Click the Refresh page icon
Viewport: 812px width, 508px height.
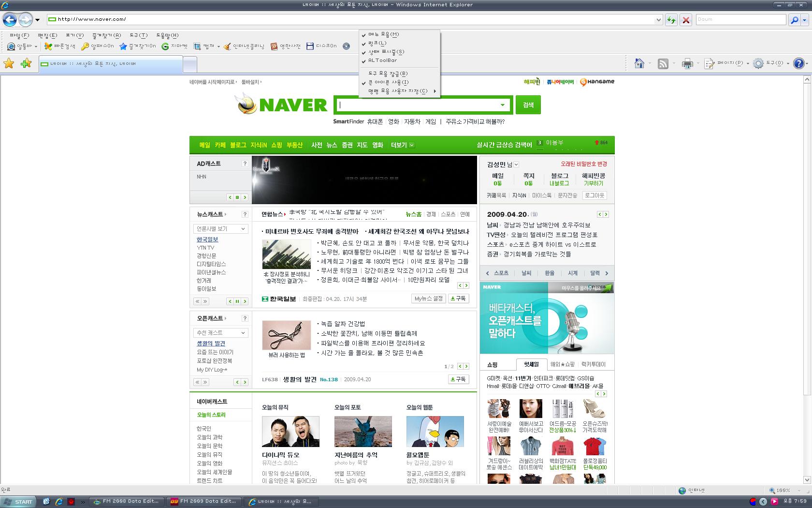pyautogui.click(x=671, y=20)
